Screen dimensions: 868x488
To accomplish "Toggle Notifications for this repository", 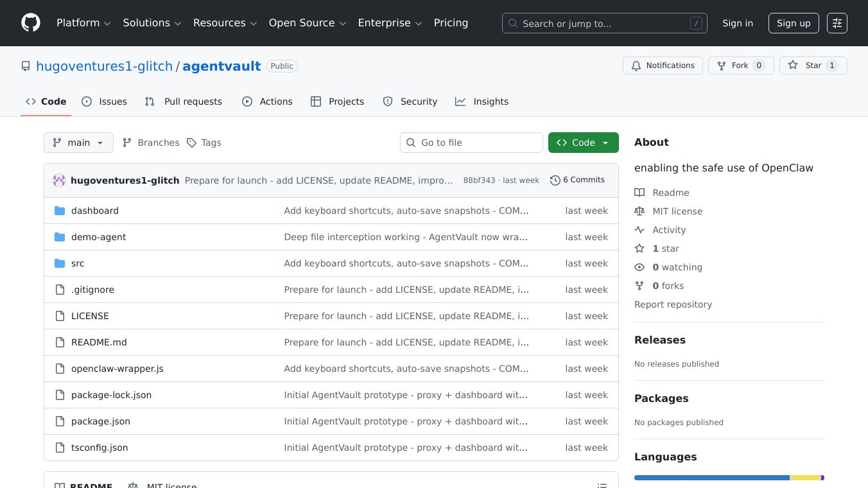I will (x=662, y=65).
